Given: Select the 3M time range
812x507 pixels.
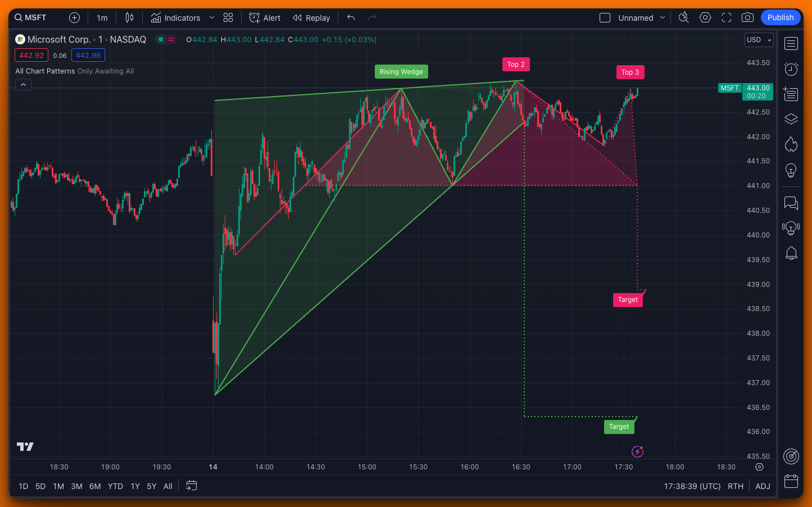Looking at the screenshot, I should tap(77, 486).
